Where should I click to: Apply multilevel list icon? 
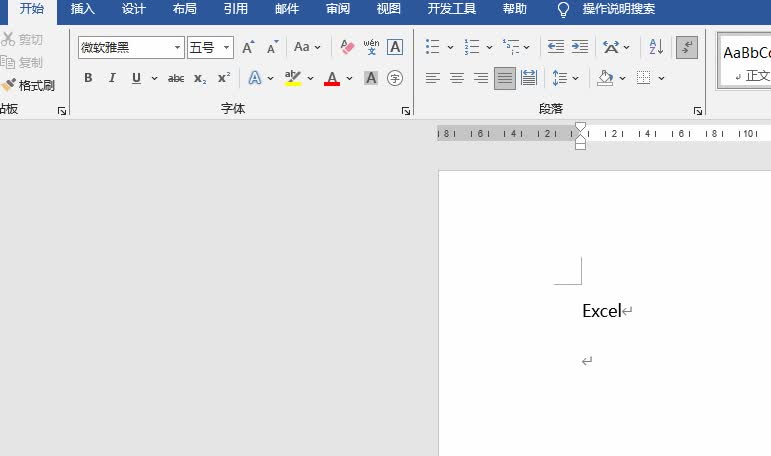(x=511, y=47)
